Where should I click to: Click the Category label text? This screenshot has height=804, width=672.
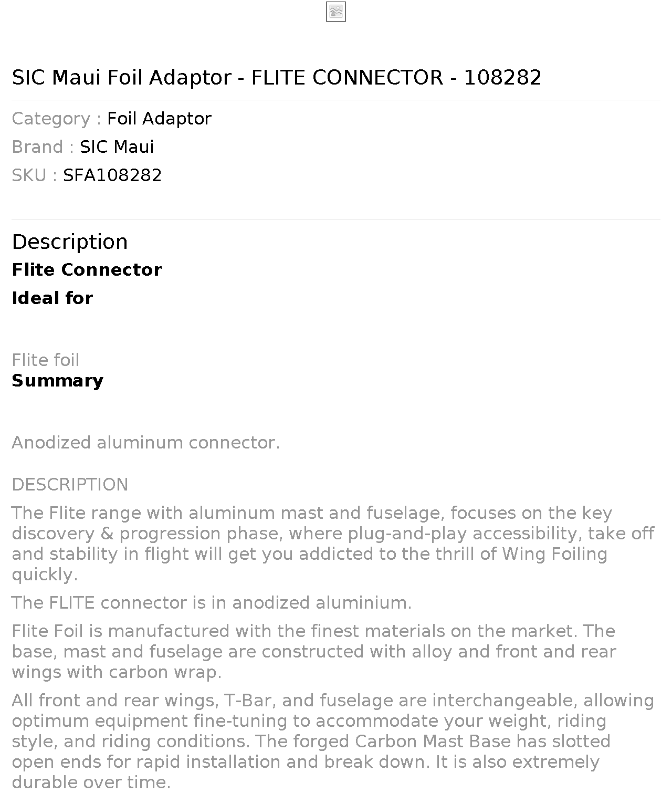point(57,119)
